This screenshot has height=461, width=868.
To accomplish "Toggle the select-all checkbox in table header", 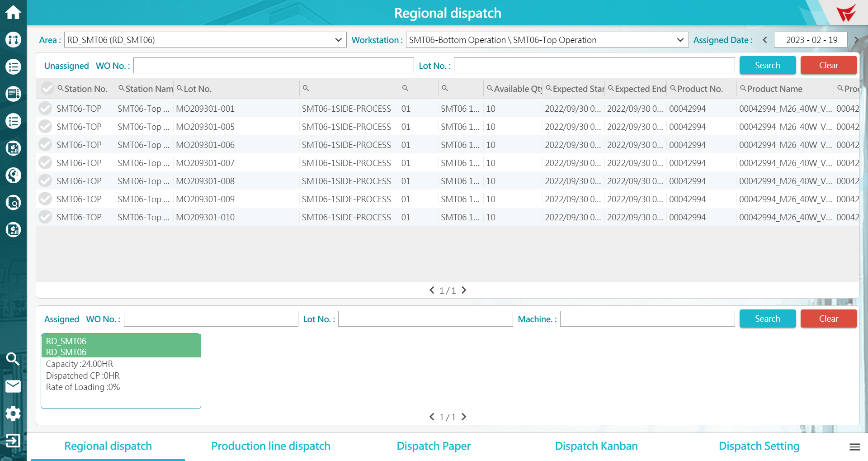I will tap(47, 89).
